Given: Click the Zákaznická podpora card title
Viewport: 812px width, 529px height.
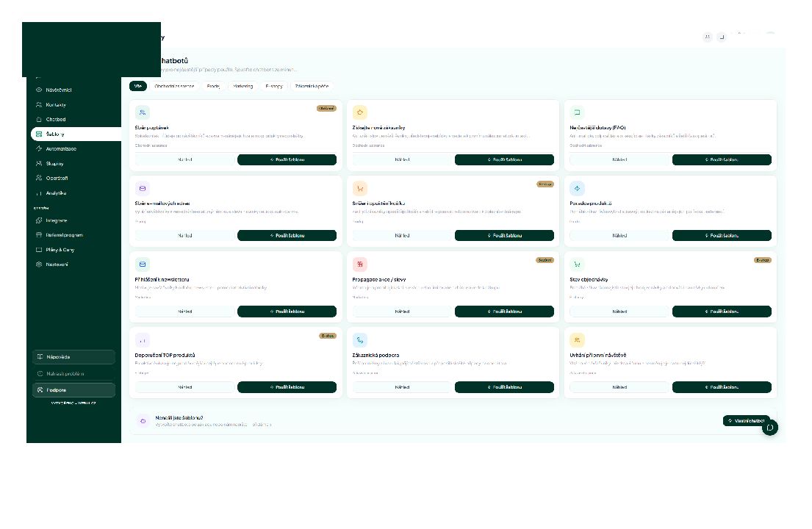Looking at the screenshot, I should click(376, 356).
